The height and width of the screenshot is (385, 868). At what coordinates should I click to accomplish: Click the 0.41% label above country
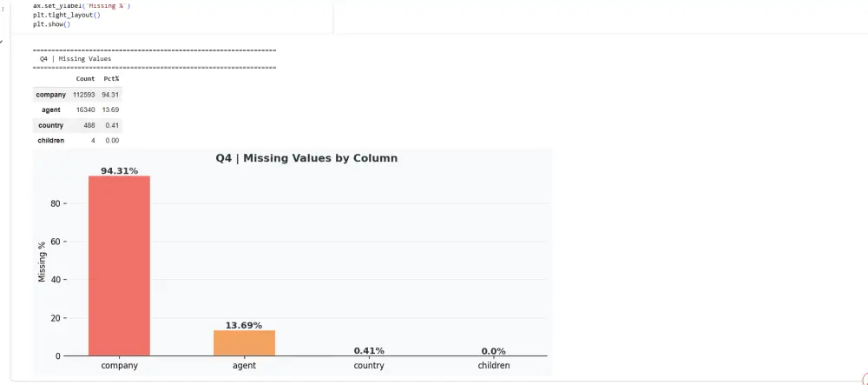click(x=369, y=350)
